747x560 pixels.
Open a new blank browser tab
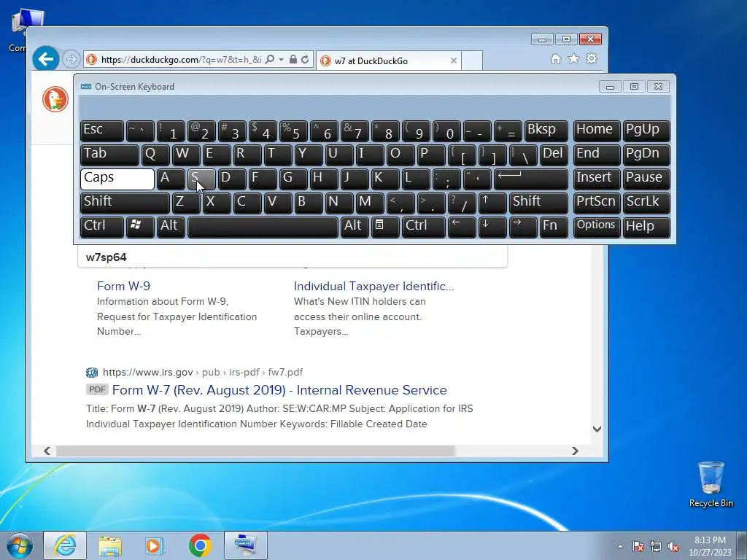(472, 61)
